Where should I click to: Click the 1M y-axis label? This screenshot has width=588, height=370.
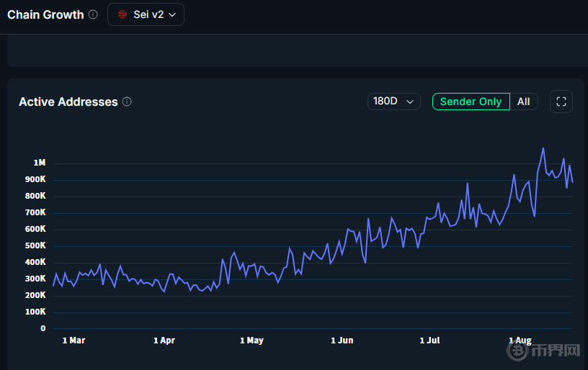pyautogui.click(x=40, y=163)
